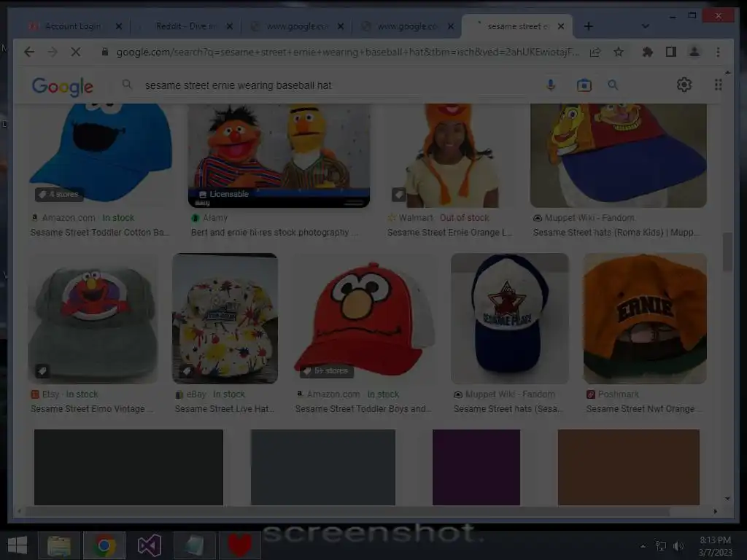The width and height of the screenshot is (747, 560).
Task: Close the Reddit - Dive in tab
Action: 230,26
